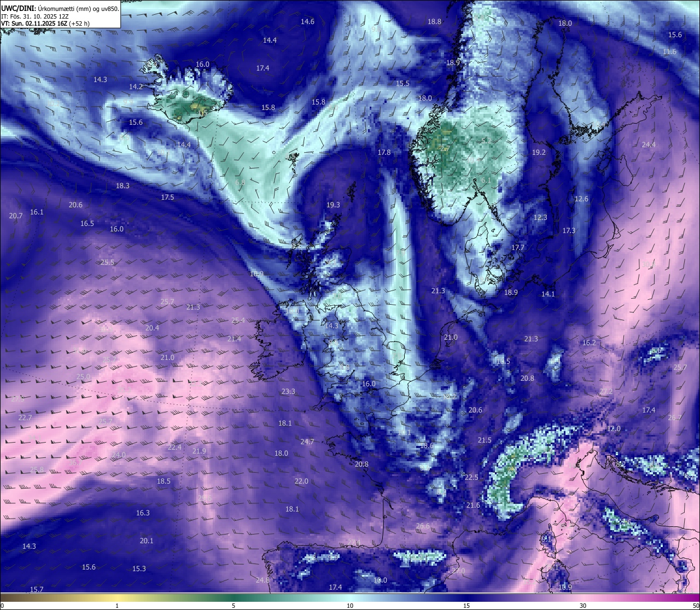
Task: Click the 16.1 value near the left edge
Action: [x=37, y=212]
